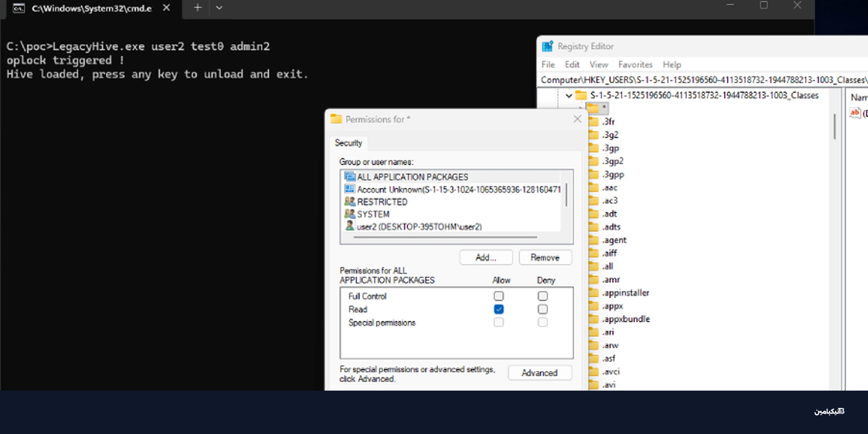
Task: Collapse the S-1-5-21 Classes key tree
Action: 569,96
